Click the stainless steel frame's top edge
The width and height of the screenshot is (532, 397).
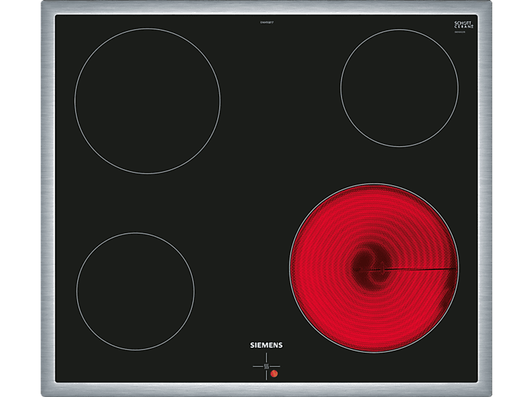(266, 7)
